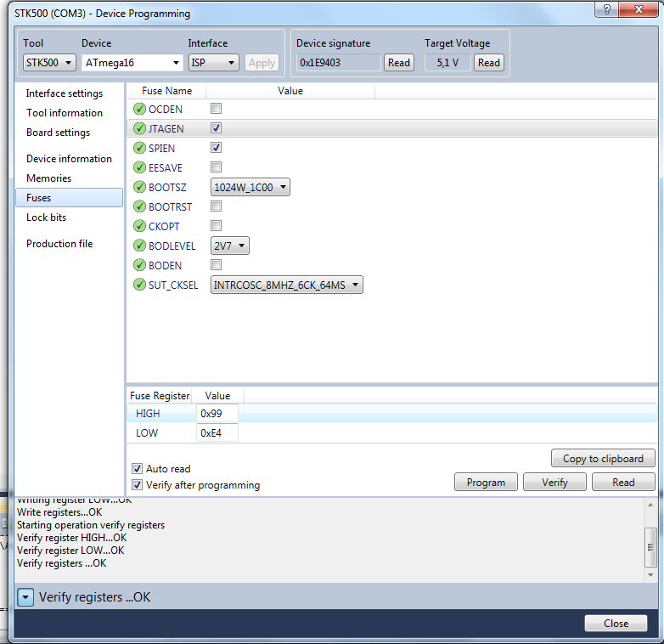Click the Fuse Name column header
Viewport: 664px width, 644px height.
[x=166, y=91]
